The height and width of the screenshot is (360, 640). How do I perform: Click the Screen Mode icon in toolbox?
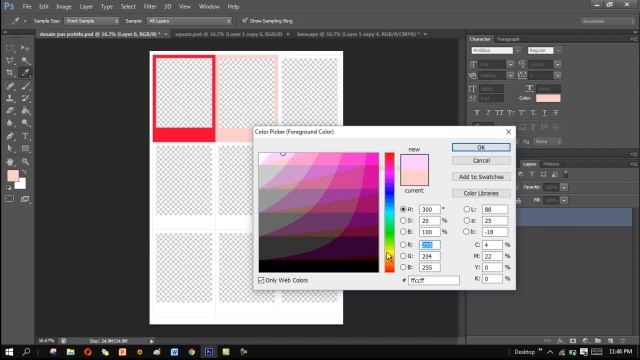pos(25,199)
